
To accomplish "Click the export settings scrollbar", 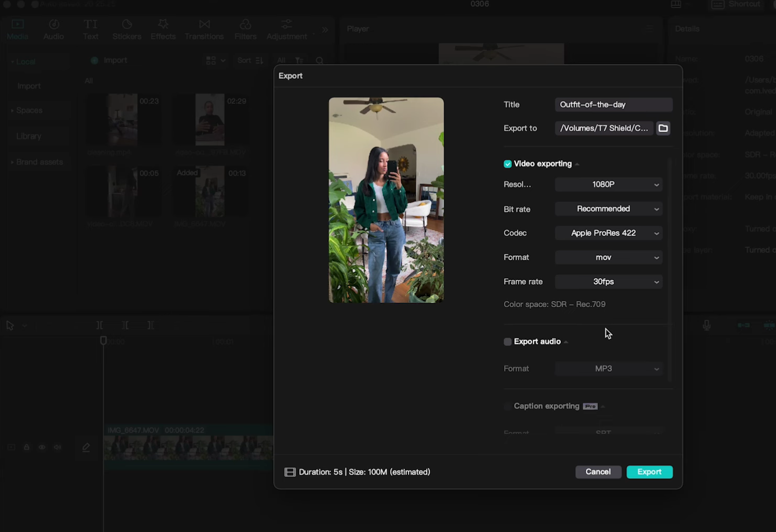I will 669,269.
